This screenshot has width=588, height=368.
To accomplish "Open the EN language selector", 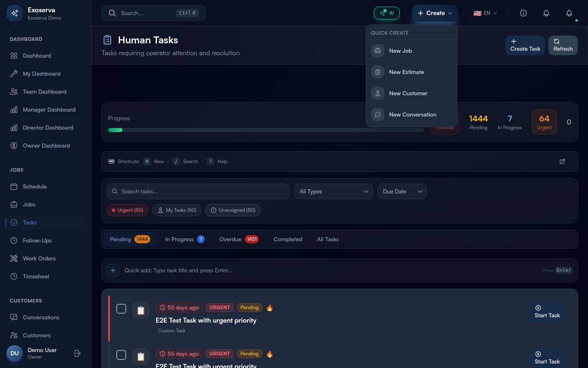I will pyautogui.click(x=485, y=13).
